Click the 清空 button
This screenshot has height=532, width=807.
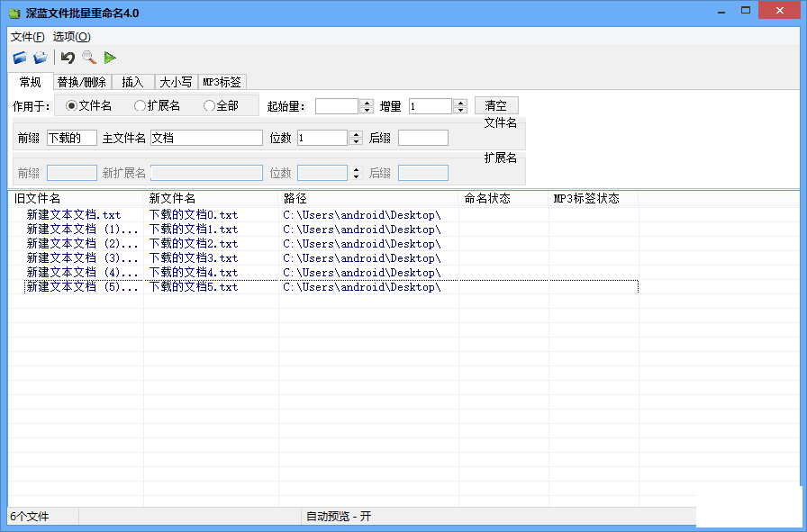click(x=496, y=105)
